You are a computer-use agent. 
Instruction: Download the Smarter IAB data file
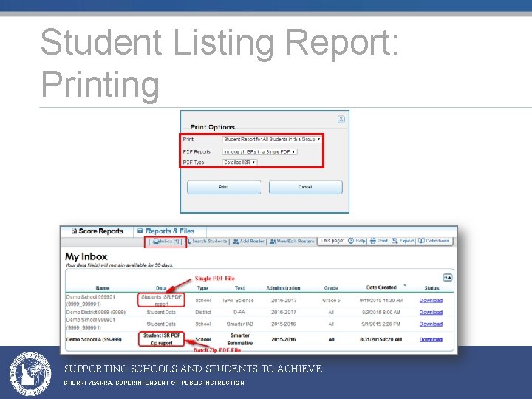[x=431, y=324]
